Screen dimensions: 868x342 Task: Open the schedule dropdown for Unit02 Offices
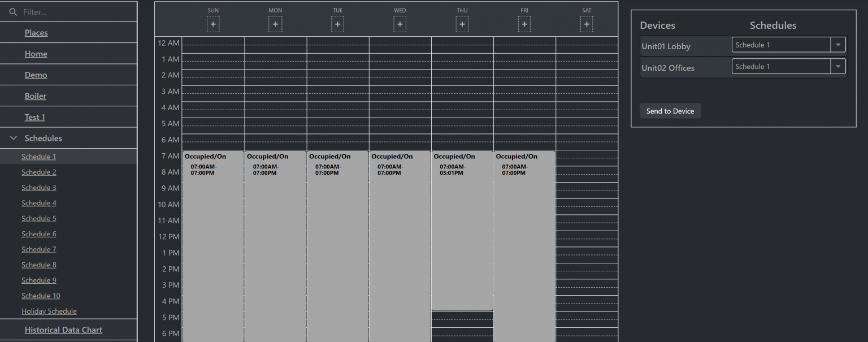(x=838, y=66)
